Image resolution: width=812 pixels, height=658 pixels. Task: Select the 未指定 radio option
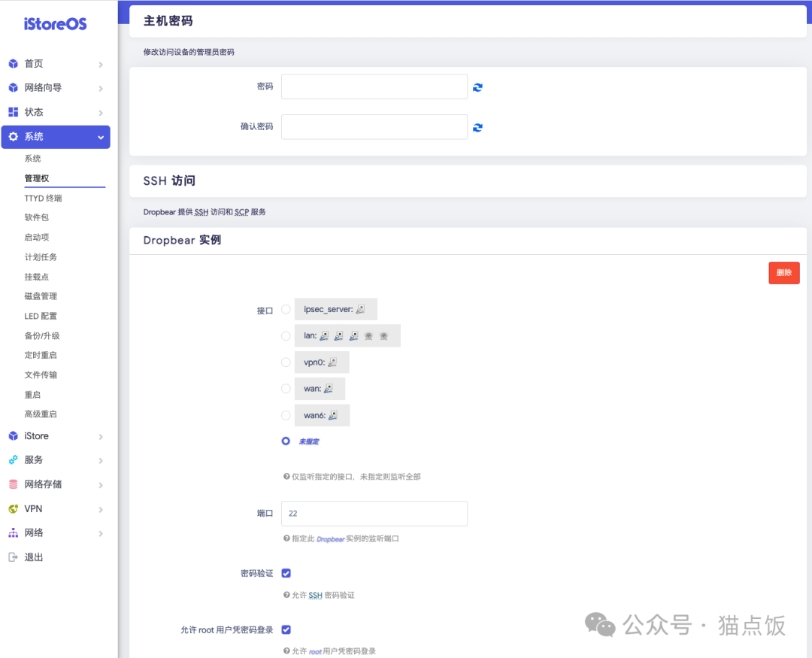coord(286,441)
